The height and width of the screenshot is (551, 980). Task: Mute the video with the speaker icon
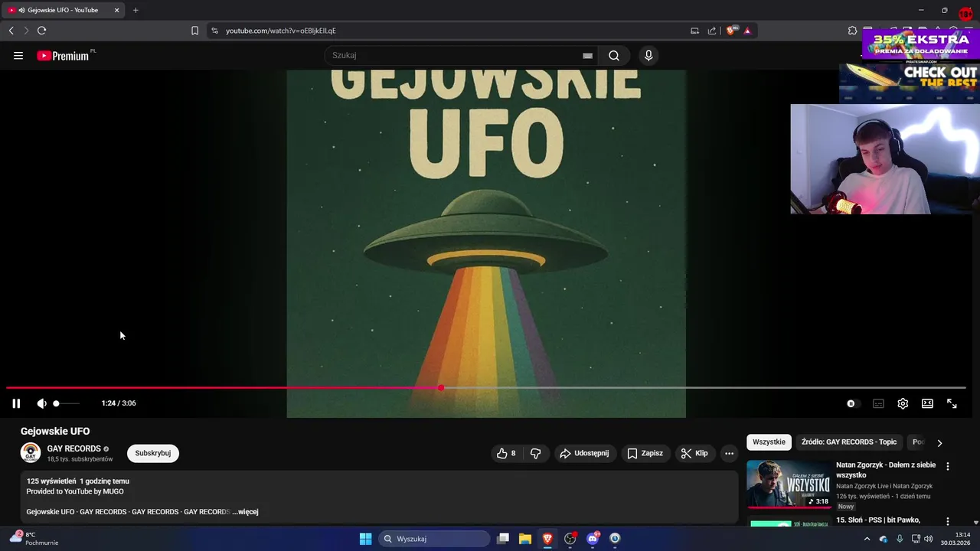[x=41, y=403]
